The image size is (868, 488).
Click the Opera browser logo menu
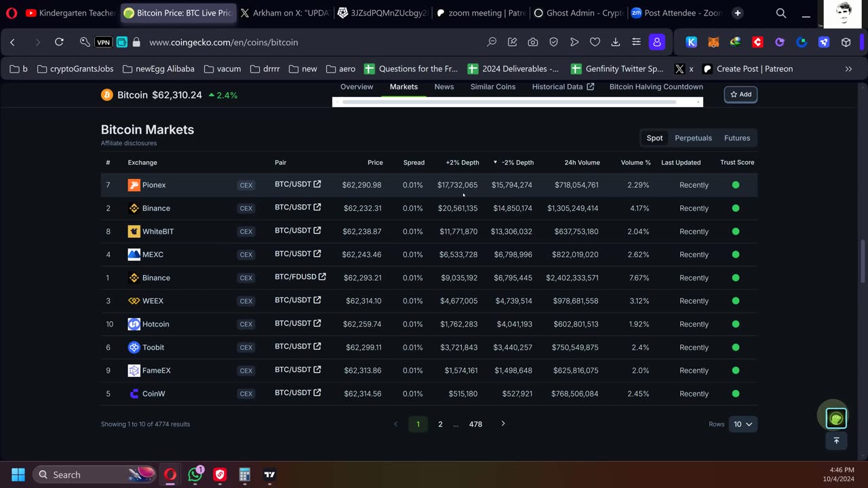12,13
